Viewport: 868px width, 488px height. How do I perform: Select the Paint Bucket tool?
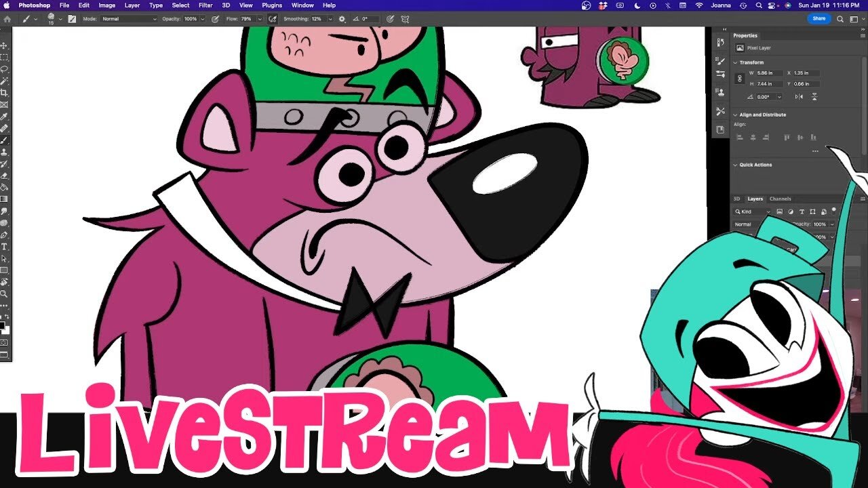point(4,187)
